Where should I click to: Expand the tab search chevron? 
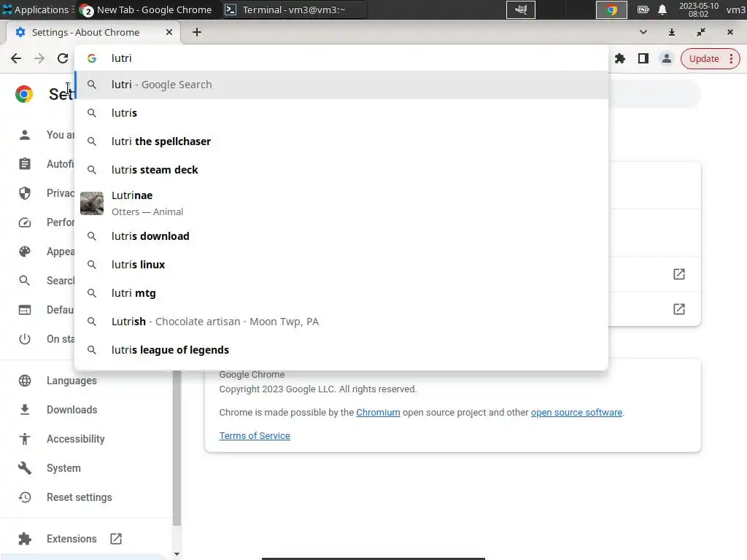(643, 32)
